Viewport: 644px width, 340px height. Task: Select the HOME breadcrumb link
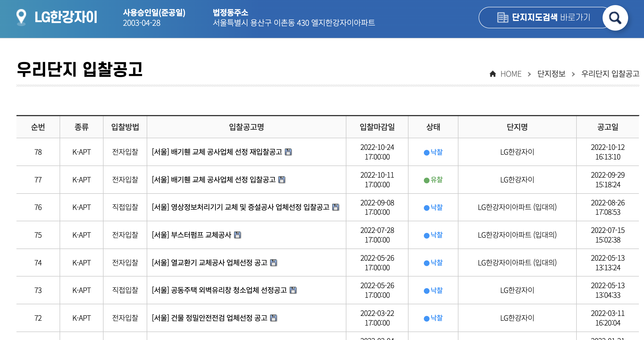pos(511,74)
